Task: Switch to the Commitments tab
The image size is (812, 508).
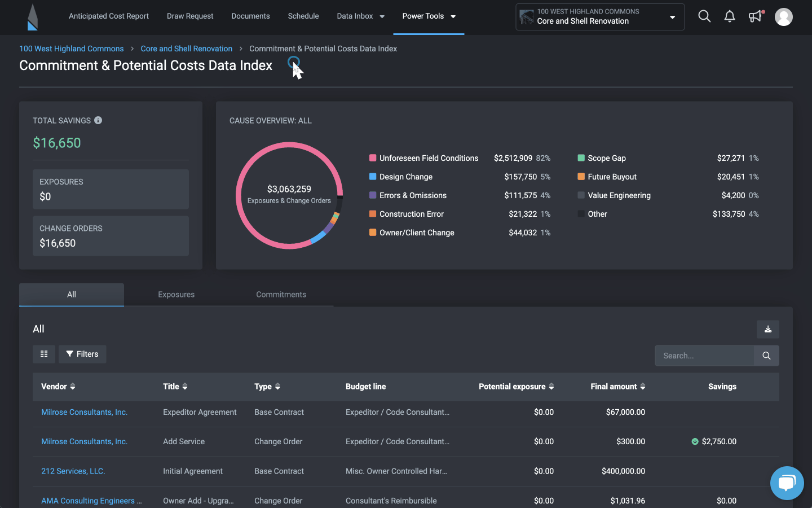Action: (281, 295)
